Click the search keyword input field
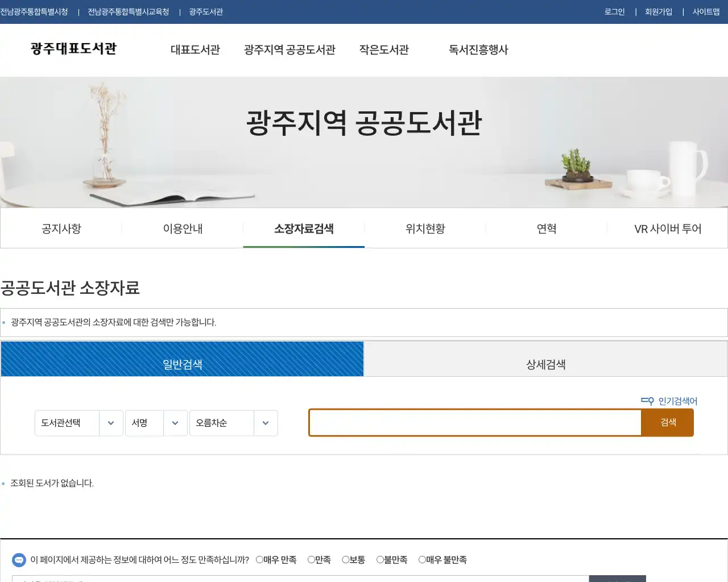728x582 pixels. coord(475,423)
